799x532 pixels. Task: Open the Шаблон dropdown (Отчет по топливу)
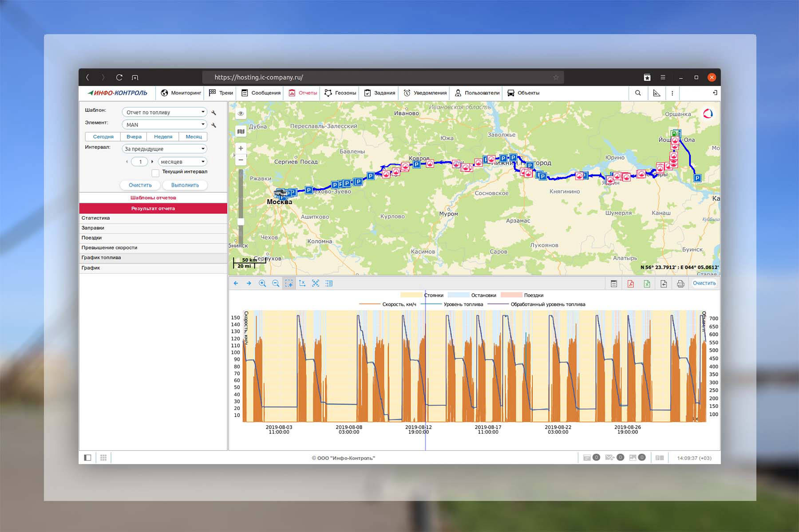(164, 112)
